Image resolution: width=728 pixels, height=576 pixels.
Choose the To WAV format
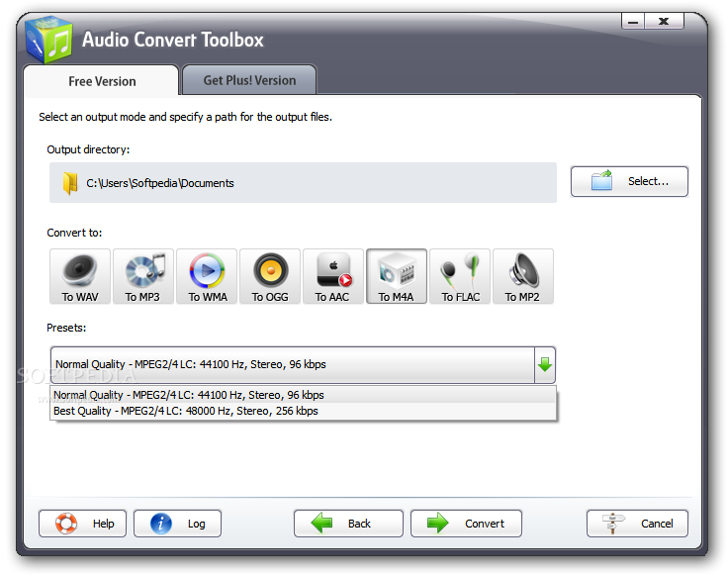pos(80,276)
